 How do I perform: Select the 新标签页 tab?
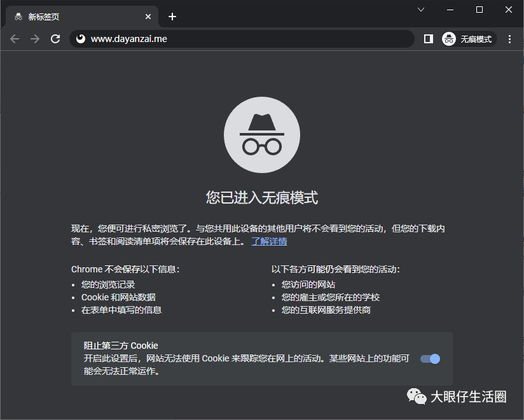pos(82,17)
